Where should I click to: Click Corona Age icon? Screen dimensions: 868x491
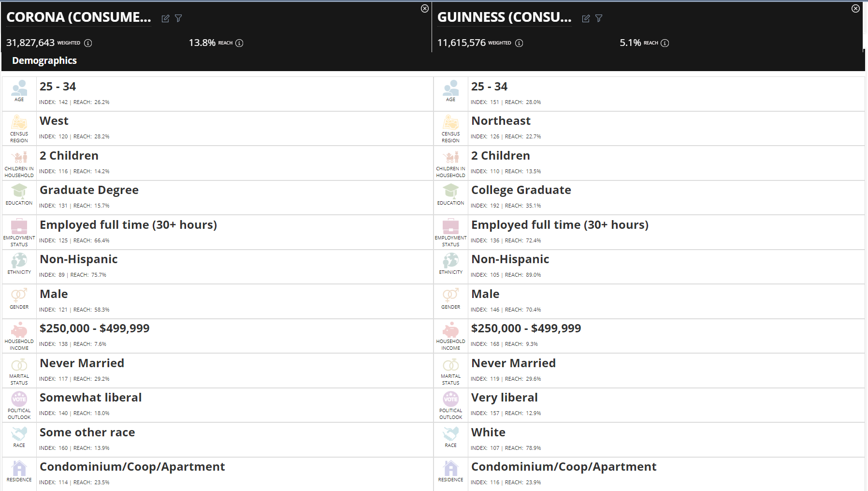19,88
